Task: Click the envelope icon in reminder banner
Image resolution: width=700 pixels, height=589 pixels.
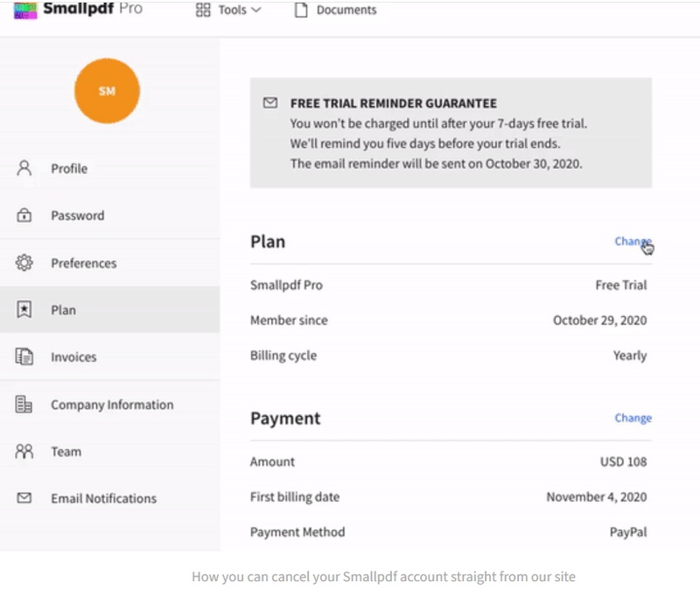Action: pyautogui.click(x=270, y=103)
